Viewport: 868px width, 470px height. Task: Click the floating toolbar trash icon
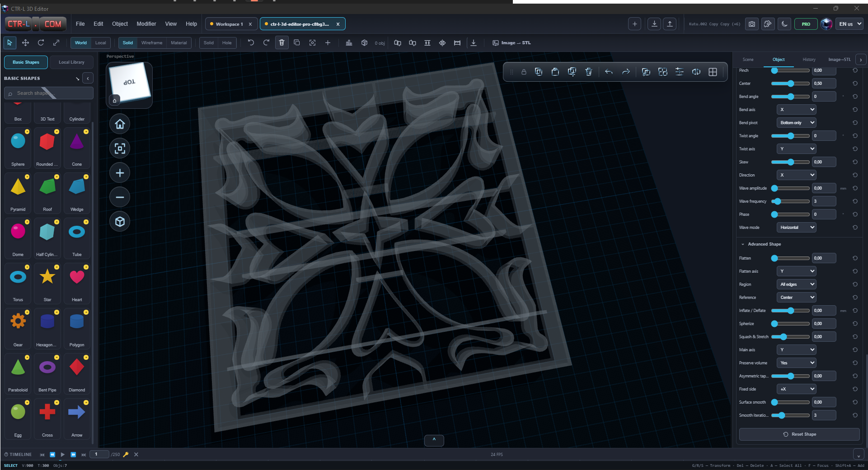(x=588, y=72)
